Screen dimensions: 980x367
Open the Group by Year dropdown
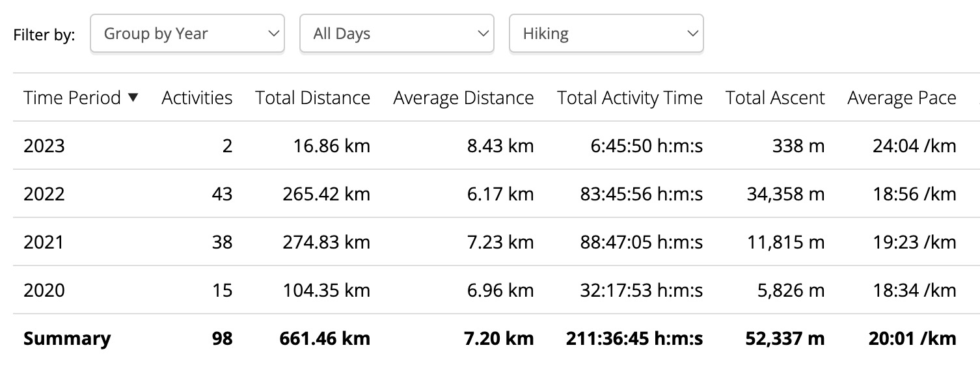click(x=187, y=34)
